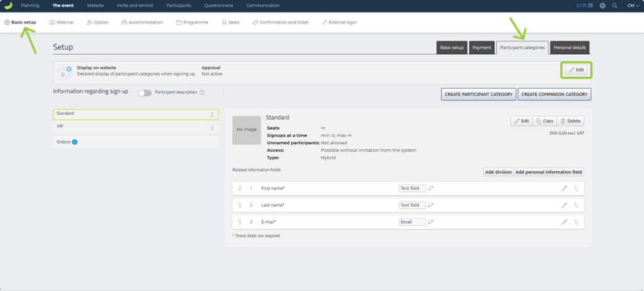Switch to the dark Basic setup tab
The width and height of the screenshot is (644, 291).
(452, 47)
